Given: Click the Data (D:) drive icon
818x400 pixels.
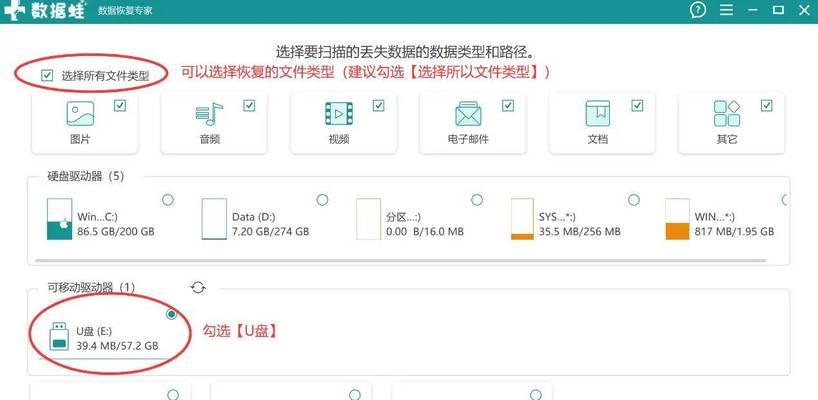Looking at the screenshot, I should tap(214, 219).
